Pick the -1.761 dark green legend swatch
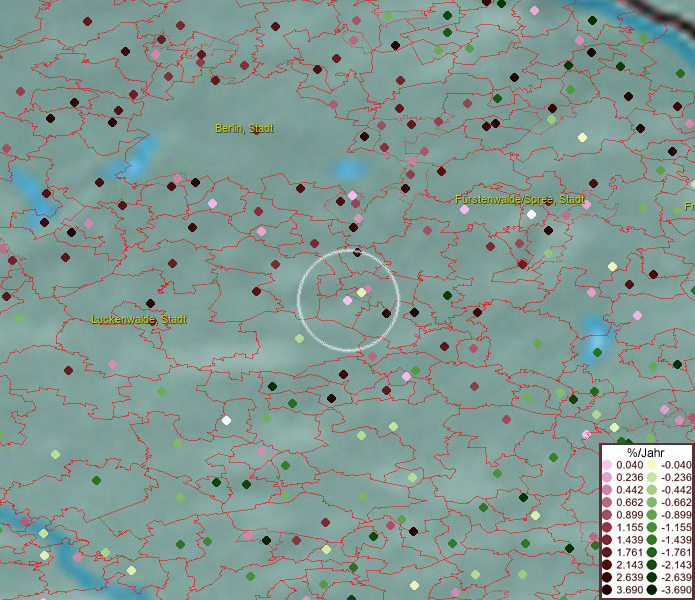This screenshot has width=695, height=600. [x=652, y=552]
